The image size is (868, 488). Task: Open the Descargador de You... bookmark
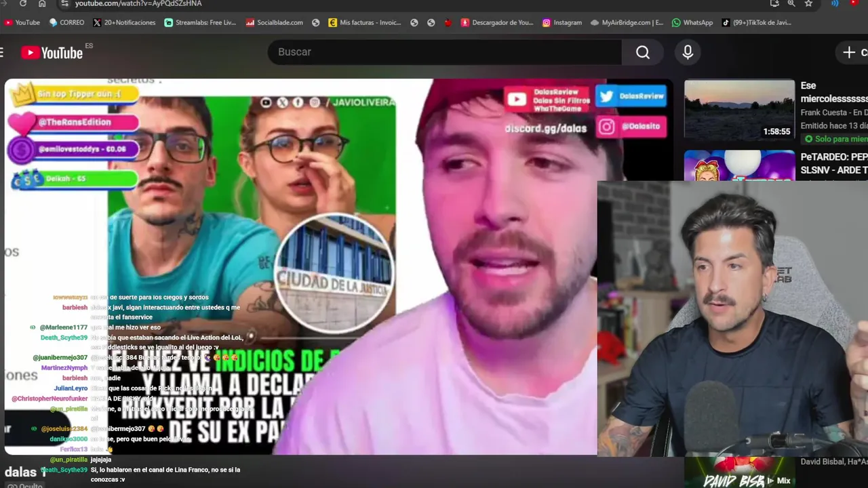tap(497, 22)
